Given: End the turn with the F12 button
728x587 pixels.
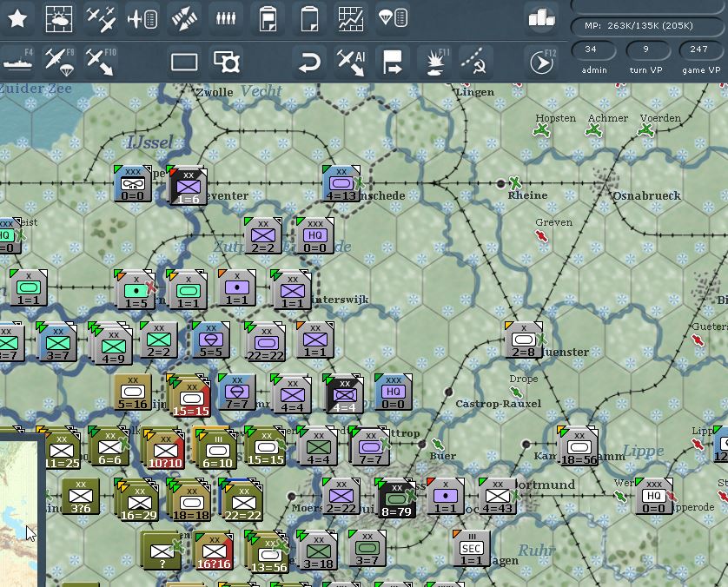Looking at the screenshot, I should (541, 62).
